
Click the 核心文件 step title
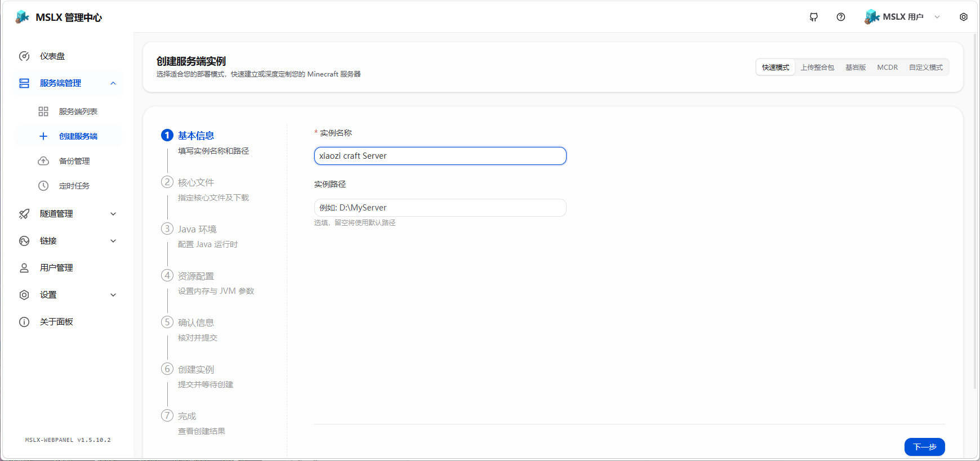tap(196, 182)
